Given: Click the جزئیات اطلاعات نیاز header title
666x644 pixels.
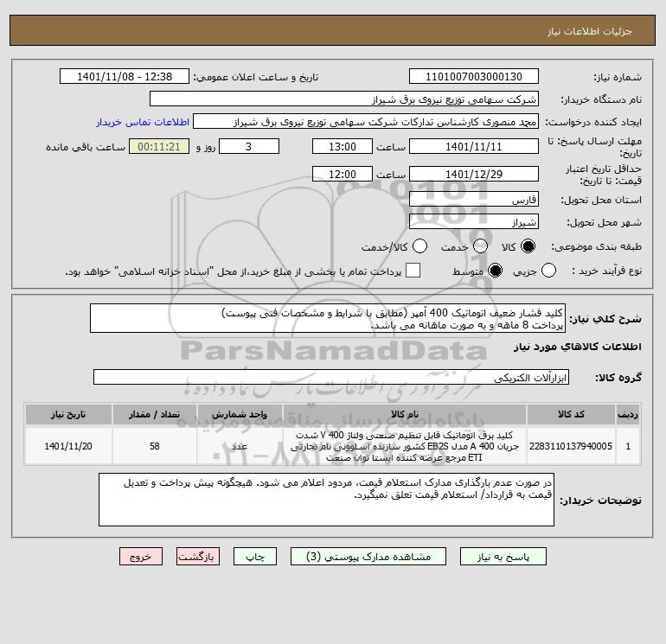Looking at the screenshot, I should click(x=590, y=31).
